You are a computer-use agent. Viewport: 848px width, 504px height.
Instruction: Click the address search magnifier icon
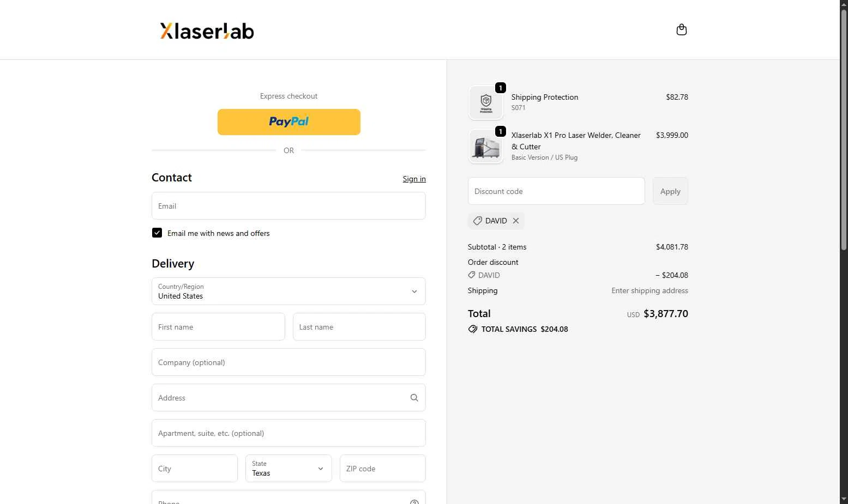click(414, 398)
